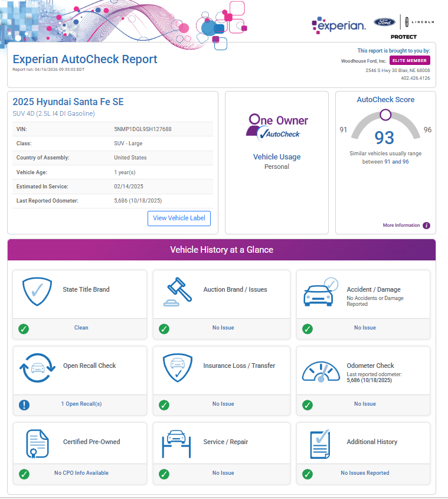Image resolution: width=448 pixels, height=499 pixels.
Task: Click green check in Odometer Check card
Action: (308, 405)
